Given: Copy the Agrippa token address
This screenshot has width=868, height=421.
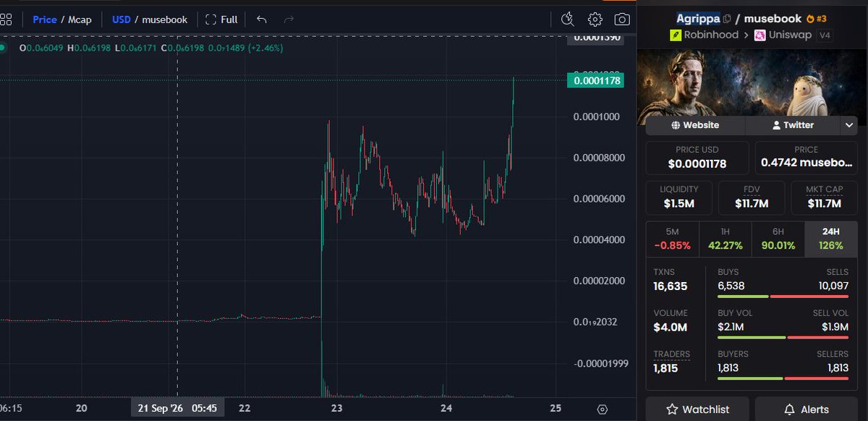Looking at the screenshot, I should [727, 19].
